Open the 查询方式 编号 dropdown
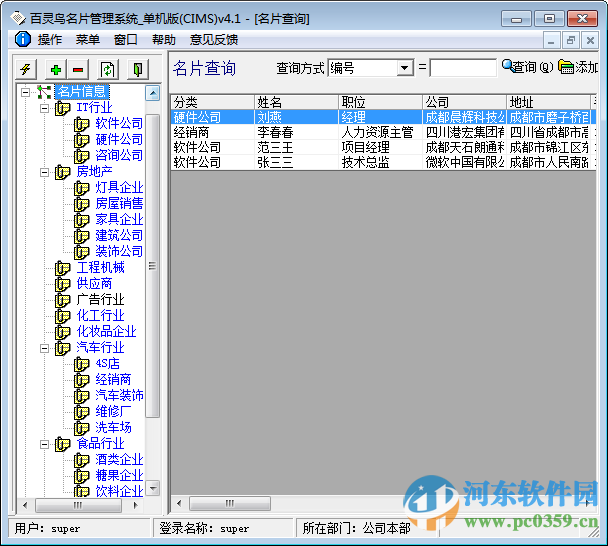 (404, 68)
